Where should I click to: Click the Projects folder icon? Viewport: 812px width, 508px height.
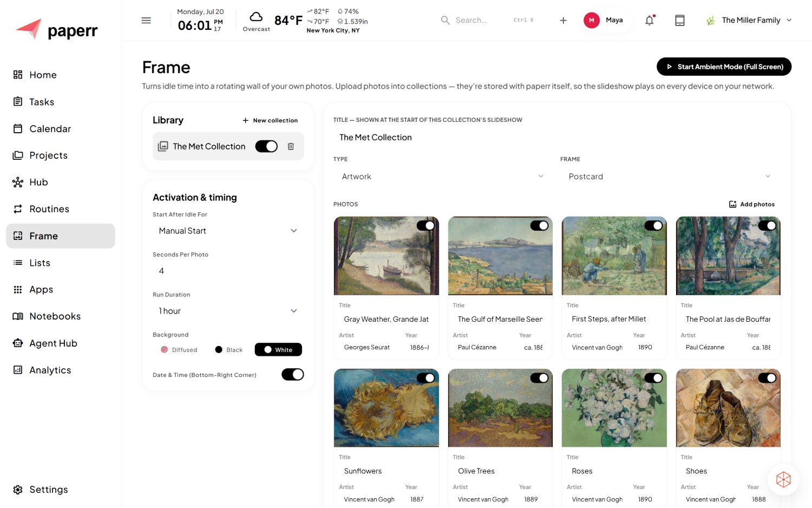coord(18,155)
